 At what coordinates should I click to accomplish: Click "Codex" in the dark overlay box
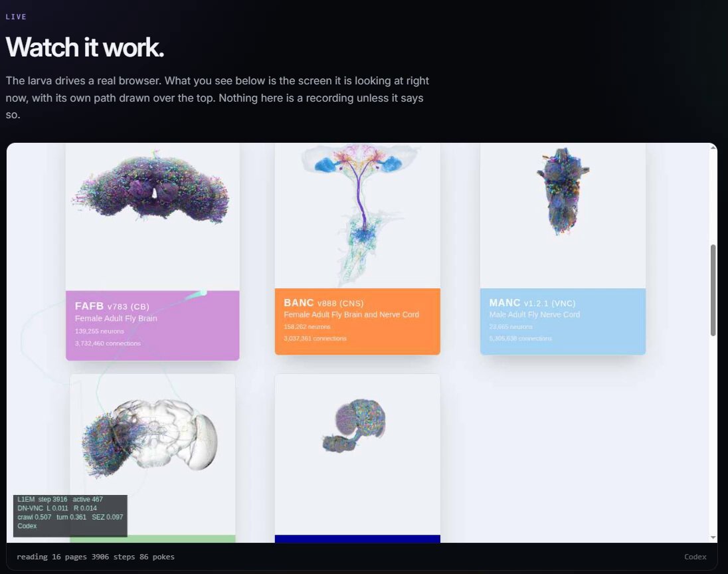(x=27, y=526)
